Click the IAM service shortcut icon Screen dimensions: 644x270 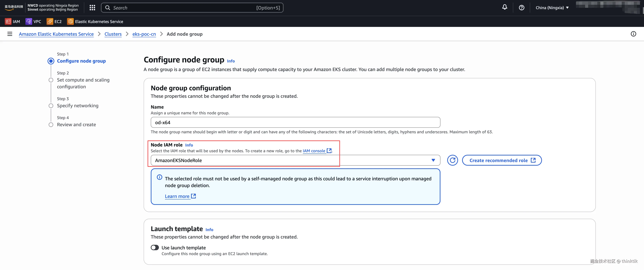[8, 21]
